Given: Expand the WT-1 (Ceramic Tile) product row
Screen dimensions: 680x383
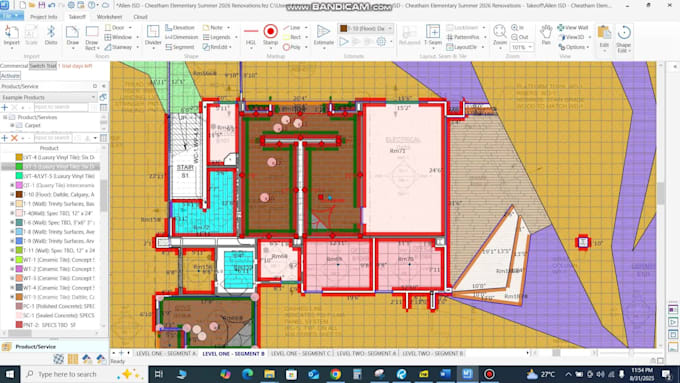Looking at the screenshot, I should (12, 260).
